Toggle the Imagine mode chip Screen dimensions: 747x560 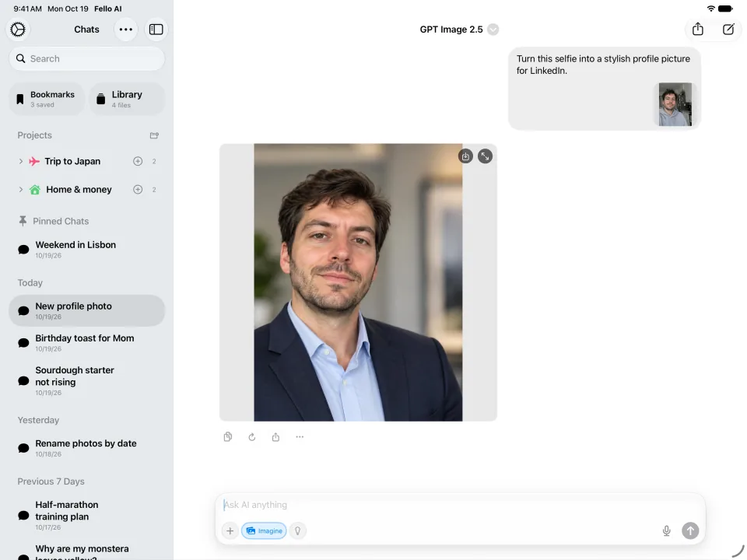264,530
